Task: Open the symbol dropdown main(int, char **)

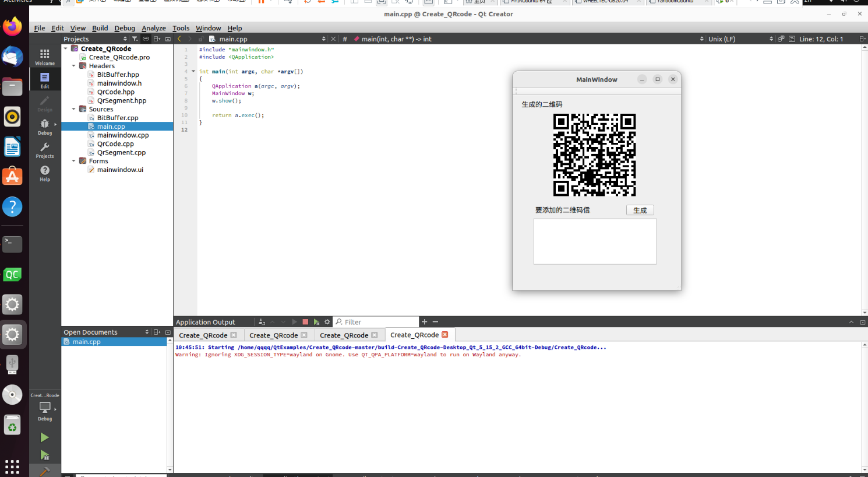Action: (528, 39)
